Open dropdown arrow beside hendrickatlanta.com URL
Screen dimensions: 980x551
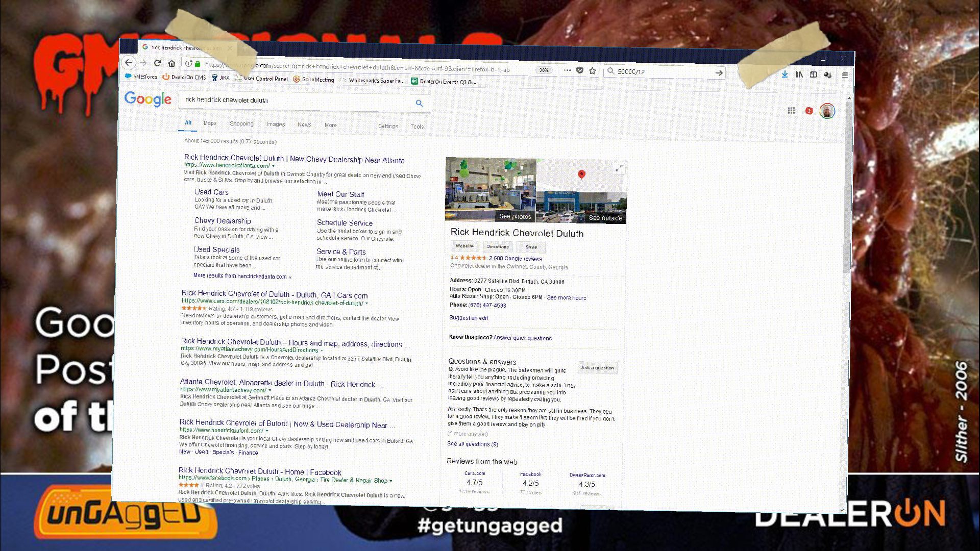click(x=273, y=166)
